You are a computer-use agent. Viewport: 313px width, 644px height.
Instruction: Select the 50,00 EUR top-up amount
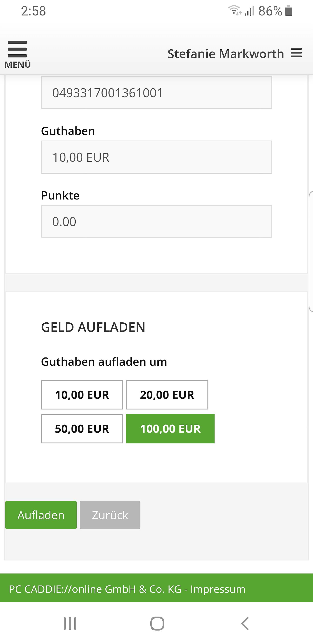click(82, 429)
